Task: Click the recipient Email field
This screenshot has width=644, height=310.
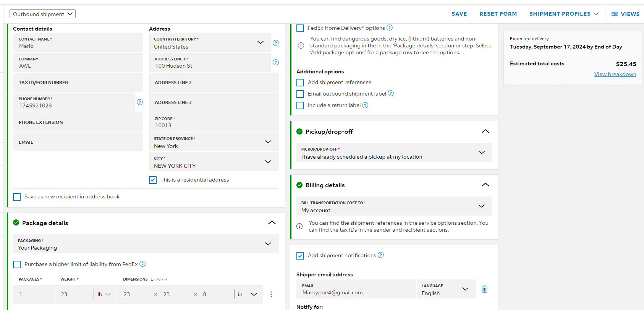Action: coord(78,142)
